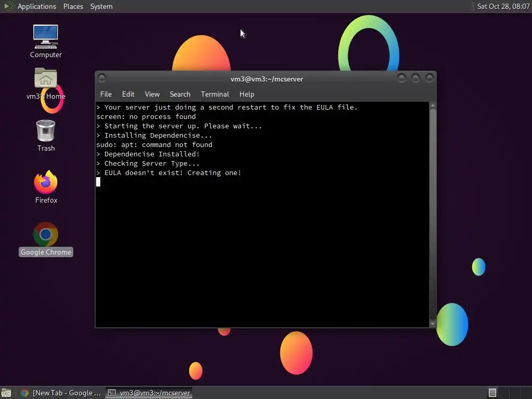The width and height of the screenshot is (532, 399).
Task: Click the terminal title vm3@vm3:~/mcserver
Action: click(267, 79)
